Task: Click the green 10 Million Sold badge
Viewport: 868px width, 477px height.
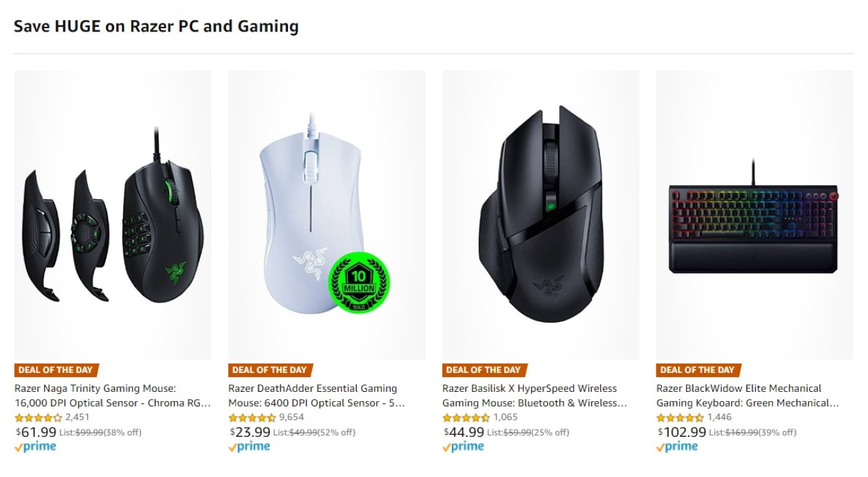Action: point(359,282)
